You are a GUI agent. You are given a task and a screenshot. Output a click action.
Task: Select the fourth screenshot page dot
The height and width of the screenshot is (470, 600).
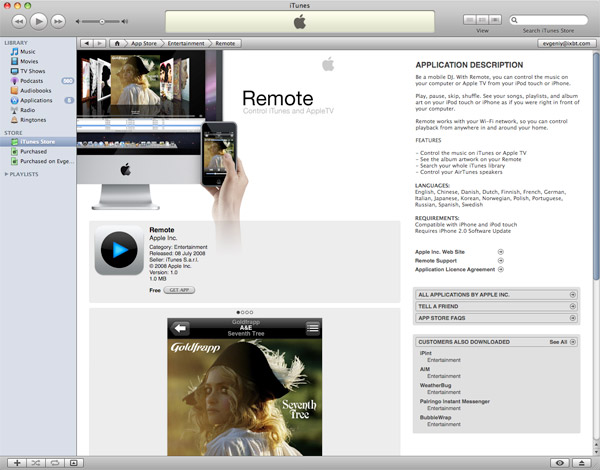(x=251, y=312)
